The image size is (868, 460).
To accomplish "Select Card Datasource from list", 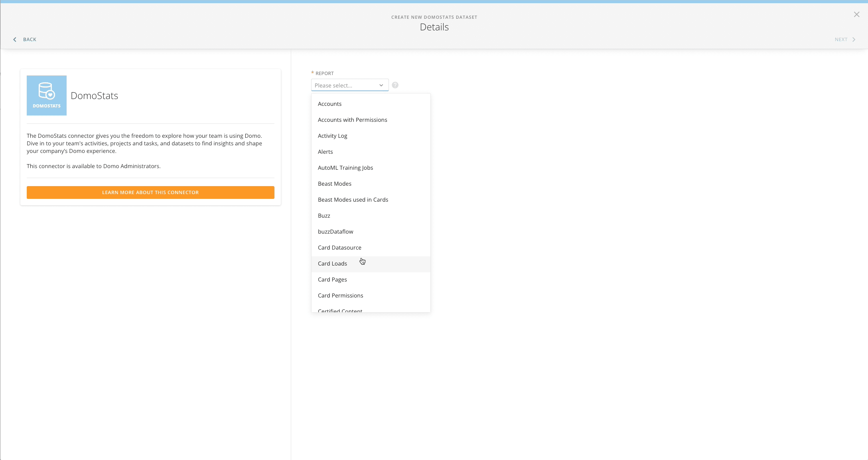I will [x=339, y=248].
